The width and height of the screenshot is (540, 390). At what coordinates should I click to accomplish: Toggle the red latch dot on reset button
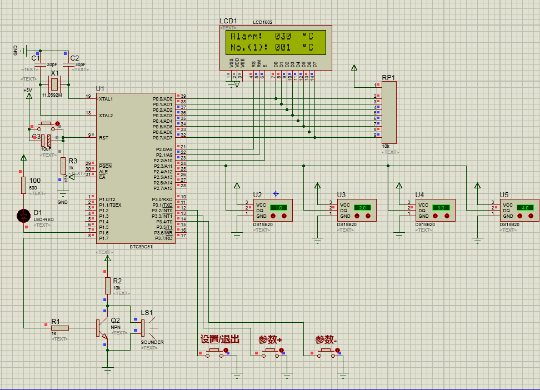(58, 123)
